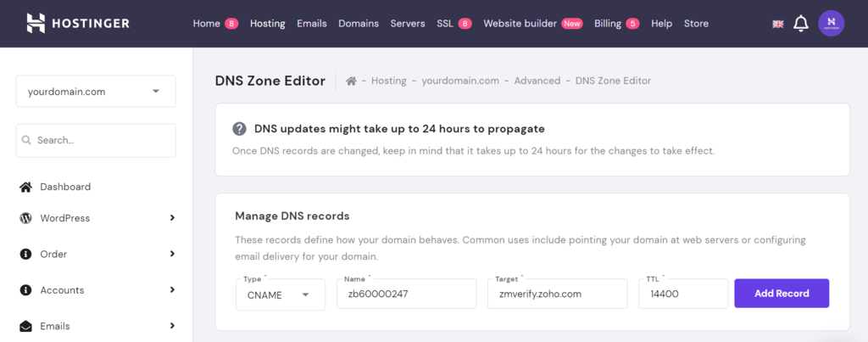868x342 pixels.
Task: Follow the Advanced breadcrumb link
Action: (x=537, y=81)
